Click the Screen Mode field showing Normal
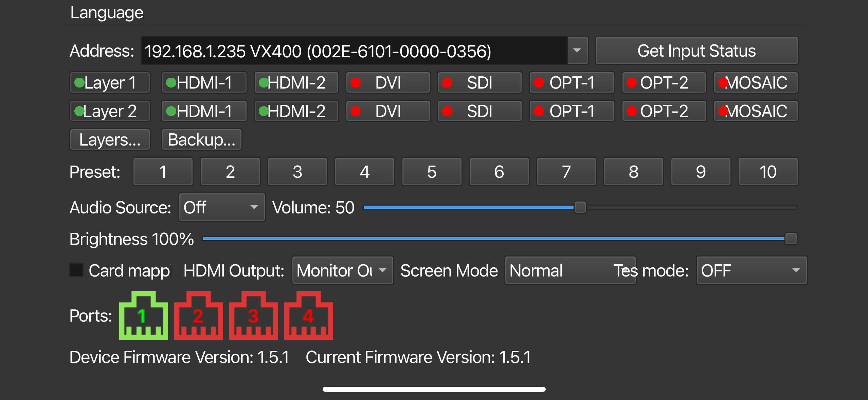Screen dimensions: 868x400 570,270
